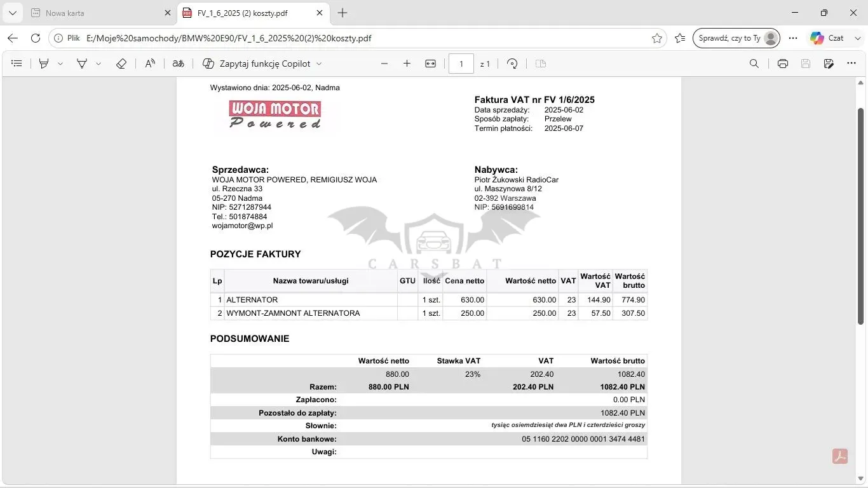Viewport: 868px width, 488px height.
Task: Click the read aloud icon
Action: pyautogui.click(x=150, y=64)
